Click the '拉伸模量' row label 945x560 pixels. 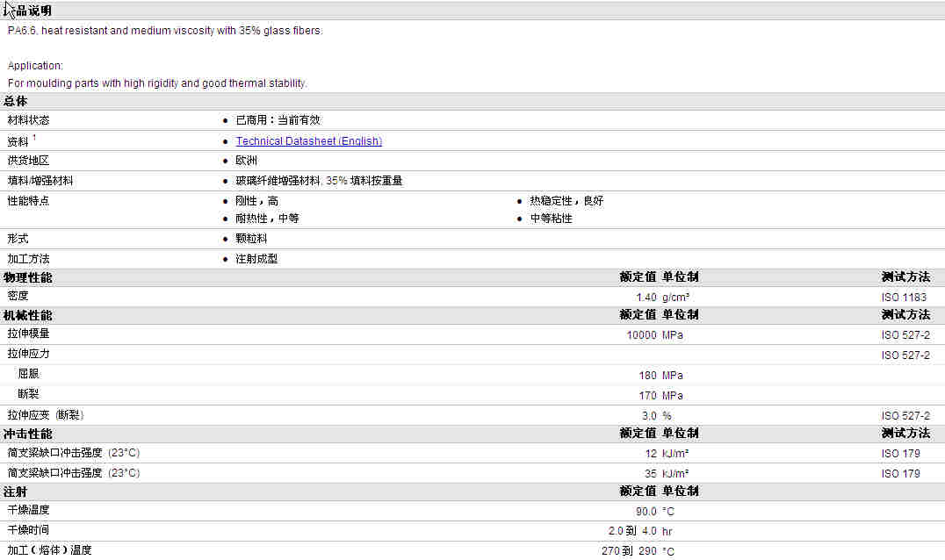click(28, 334)
